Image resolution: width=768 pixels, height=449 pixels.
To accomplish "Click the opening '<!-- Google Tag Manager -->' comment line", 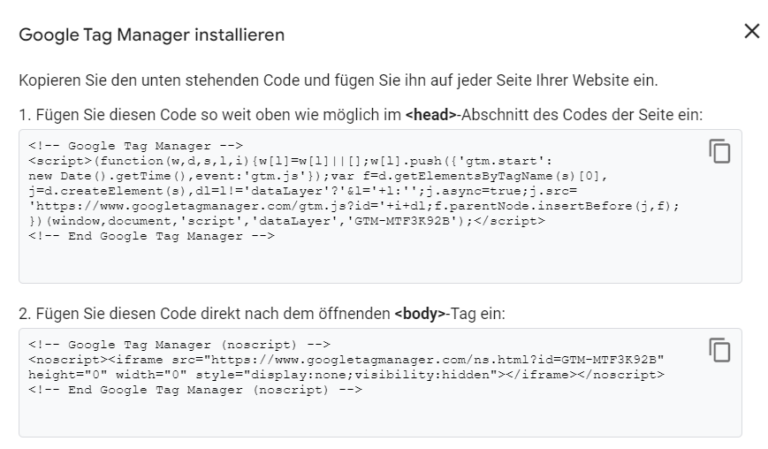I will tap(137, 145).
